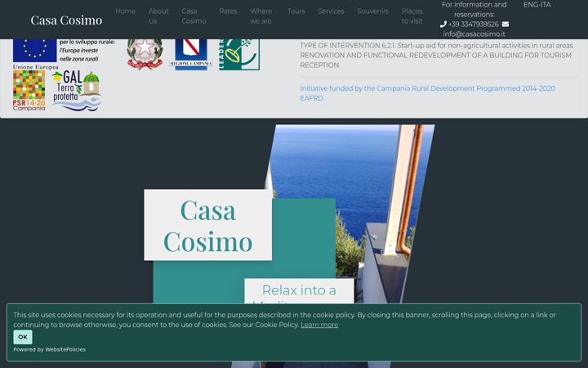
Task: Switch language via ENG-ITA link
Action: click(x=537, y=5)
